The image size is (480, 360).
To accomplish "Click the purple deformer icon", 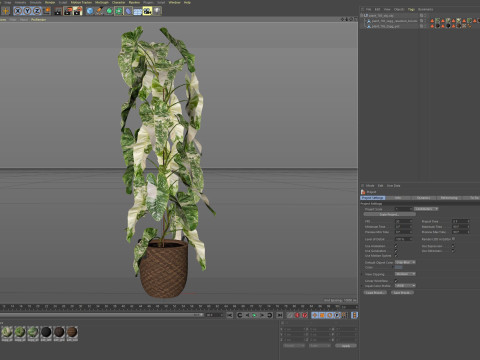I will [128, 11].
